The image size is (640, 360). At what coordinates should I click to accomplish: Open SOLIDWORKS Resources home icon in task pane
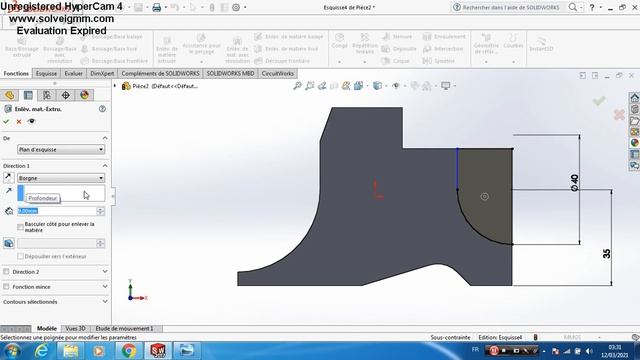coord(634,98)
